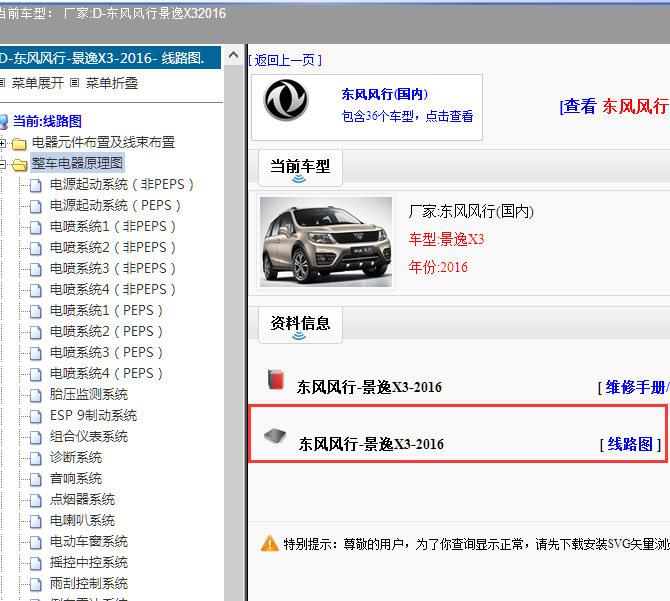Open tree item 摇控中控系统
Viewport: 670px width, 601px height.
coord(89,563)
